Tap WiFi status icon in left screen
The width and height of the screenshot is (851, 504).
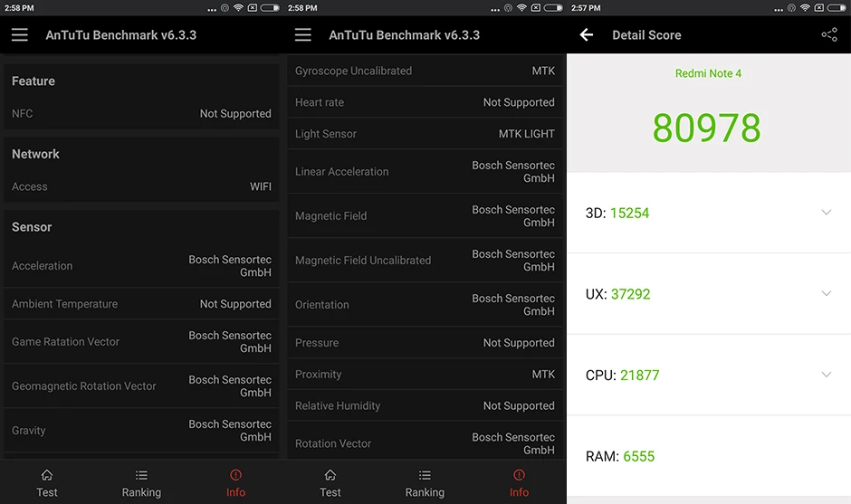[238, 7]
